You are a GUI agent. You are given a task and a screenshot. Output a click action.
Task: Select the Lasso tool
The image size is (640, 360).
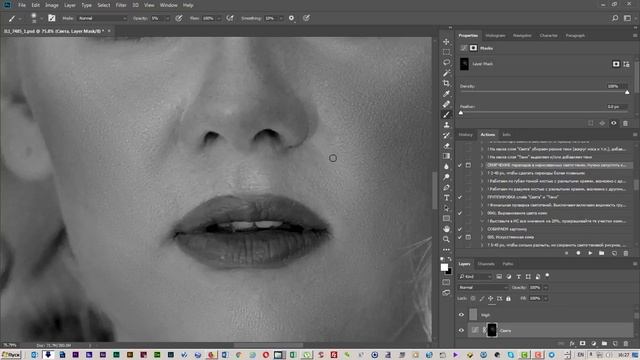coord(447,62)
